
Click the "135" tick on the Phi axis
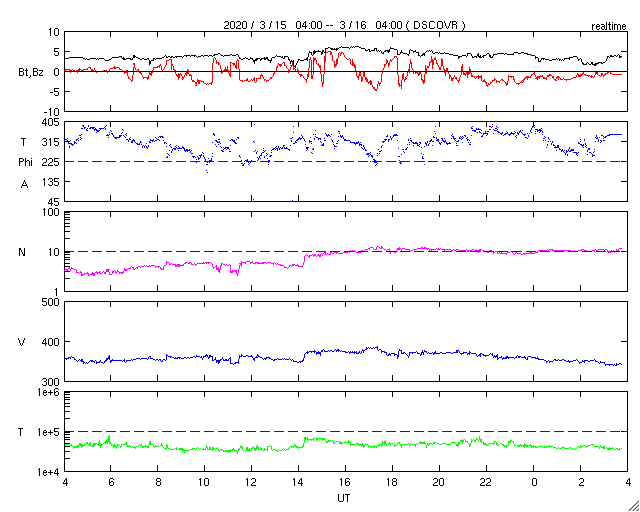52,182
